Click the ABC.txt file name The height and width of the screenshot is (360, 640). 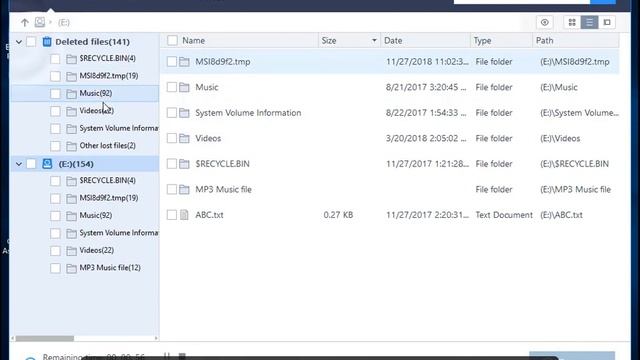[209, 215]
